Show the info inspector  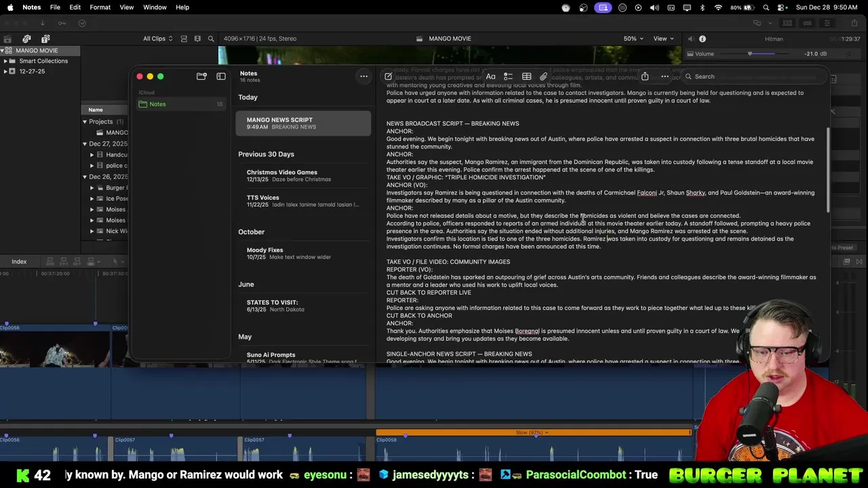703,39
